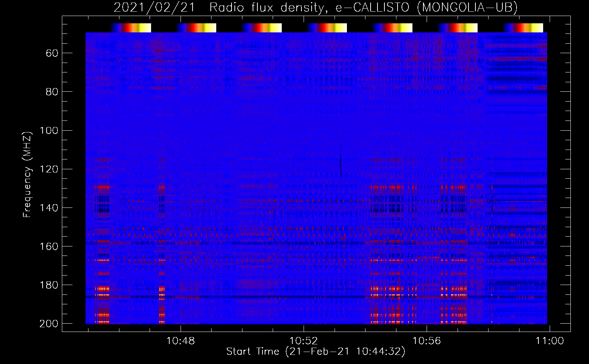This screenshot has height=364, width=589.
Task: Click the 200 frequency tick label
Action: (x=49, y=323)
